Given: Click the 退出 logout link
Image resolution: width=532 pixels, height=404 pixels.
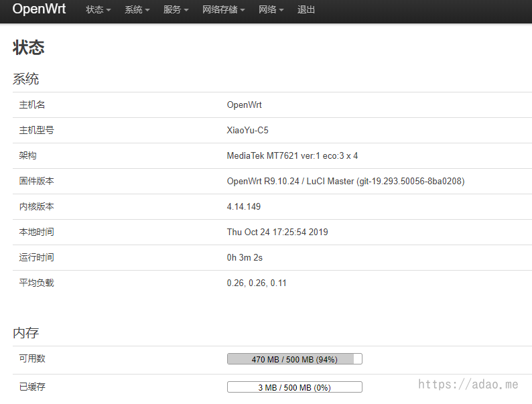Looking at the screenshot, I should coord(306,10).
